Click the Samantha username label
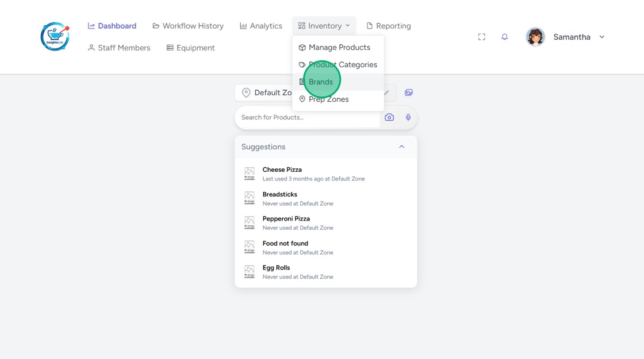Viewport: 644px width, 359px height. tap(572, 37)
